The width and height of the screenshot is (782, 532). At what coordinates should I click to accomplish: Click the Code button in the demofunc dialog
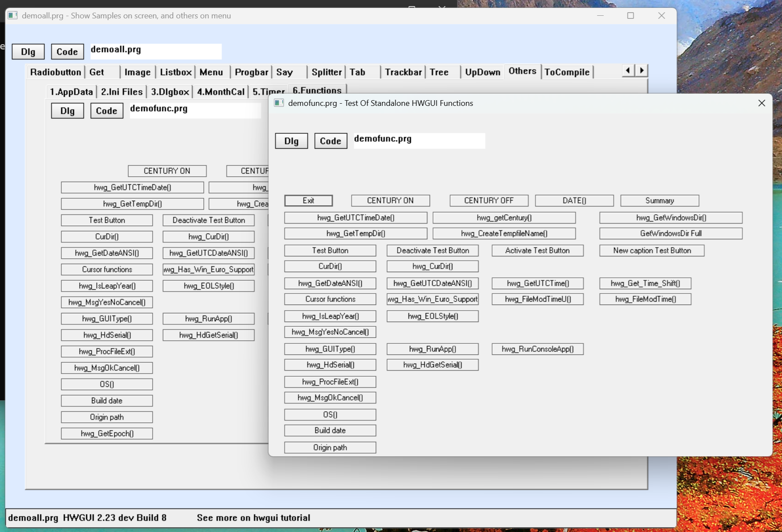(330, 141)
